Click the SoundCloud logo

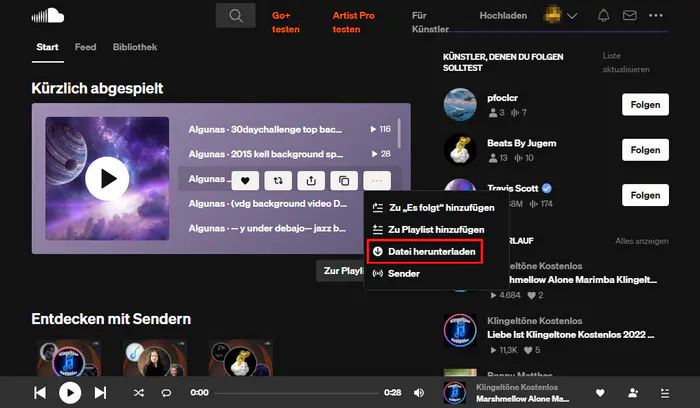pos(48,16)
